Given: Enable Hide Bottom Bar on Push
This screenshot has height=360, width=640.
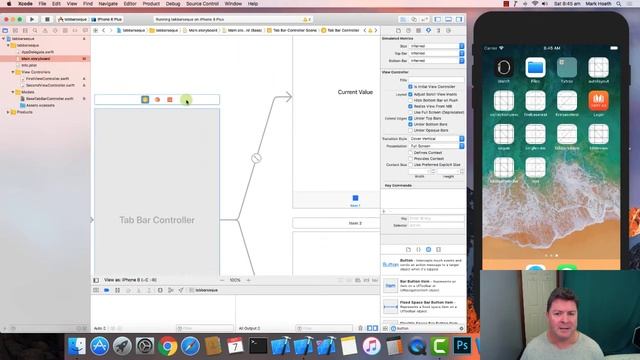Looking at the screenshot, I should 410,100.
